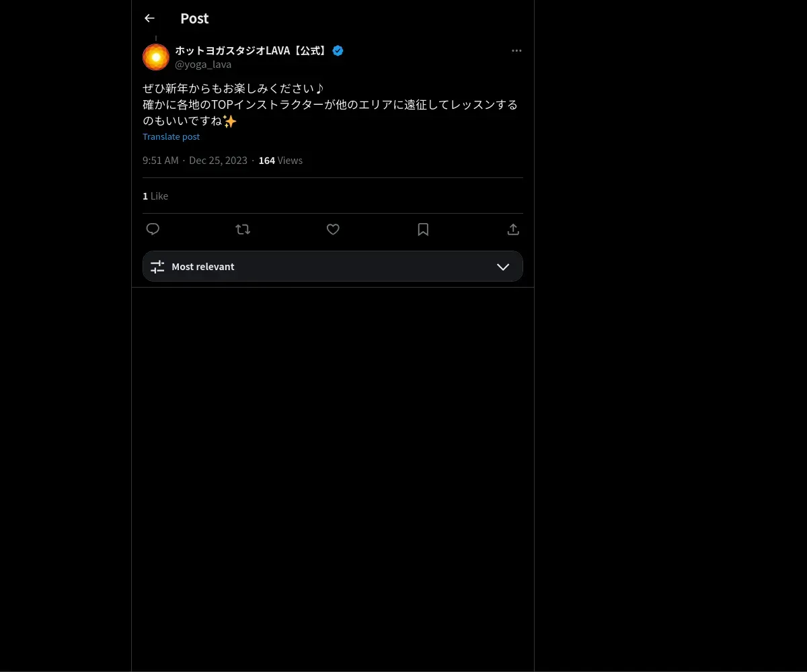This screenshot has width=807, height=672.
Task: Open the three-dot more options menu
Action: click(516, 50)
